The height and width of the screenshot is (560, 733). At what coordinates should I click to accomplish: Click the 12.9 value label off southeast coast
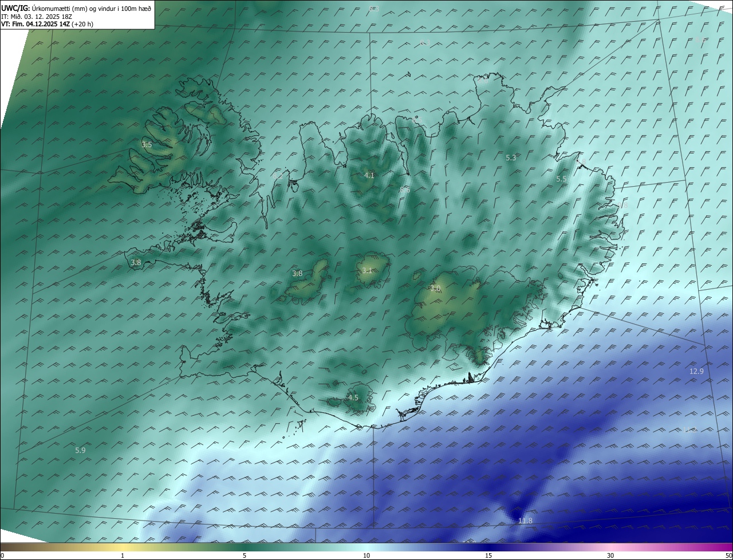tap(696, 372)
